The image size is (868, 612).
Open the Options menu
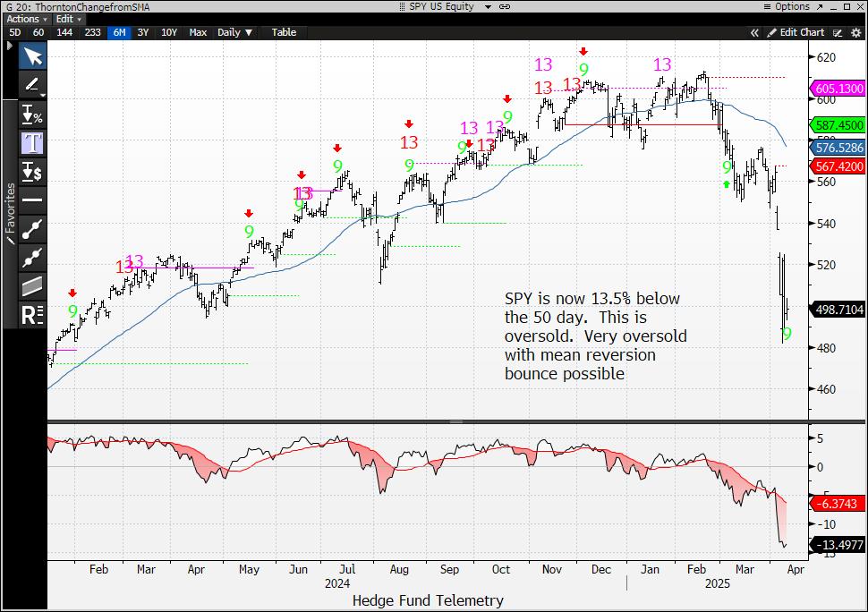[x=787, y=6]
